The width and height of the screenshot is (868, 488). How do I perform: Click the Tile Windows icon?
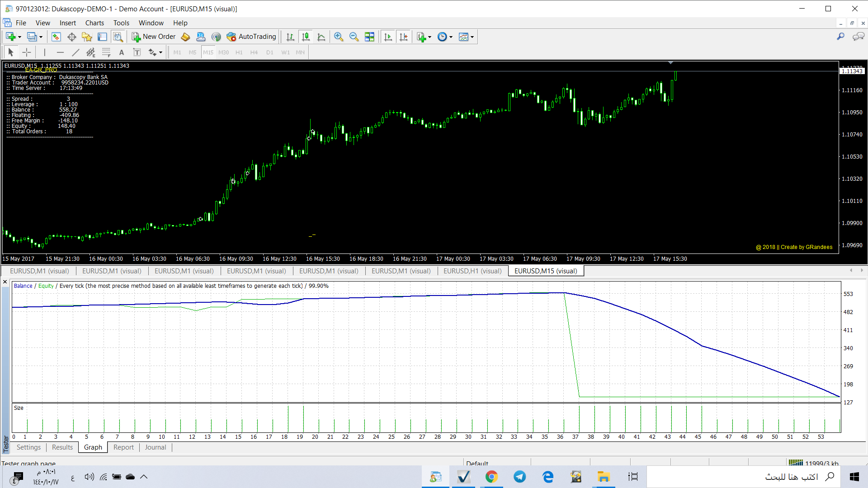(369, 37)
